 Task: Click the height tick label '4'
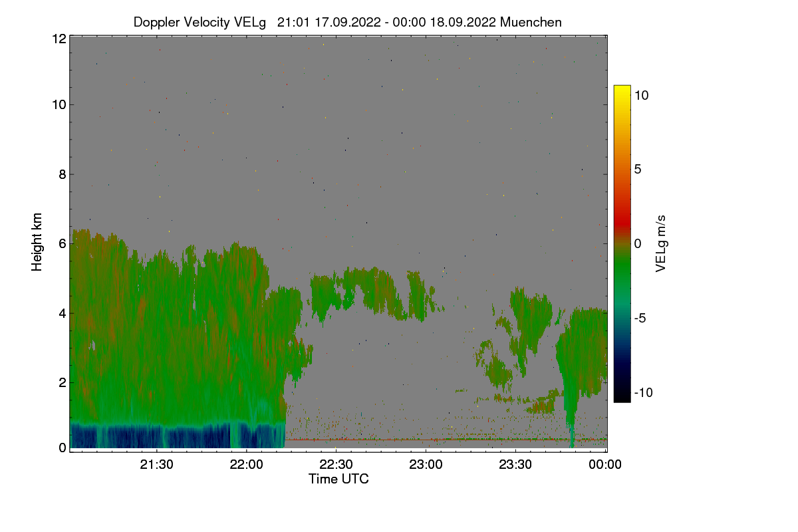tap(63, 313)
